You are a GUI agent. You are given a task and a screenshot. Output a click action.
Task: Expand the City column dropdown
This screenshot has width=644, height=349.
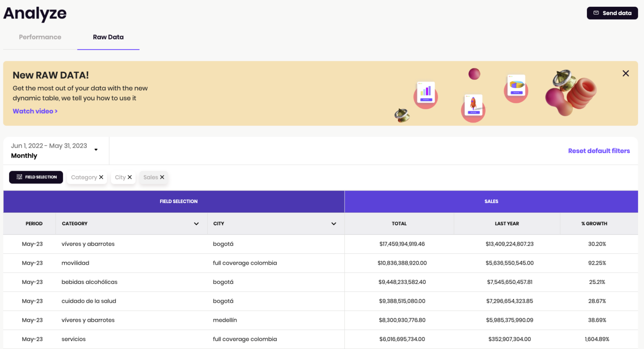click(334, 224)
